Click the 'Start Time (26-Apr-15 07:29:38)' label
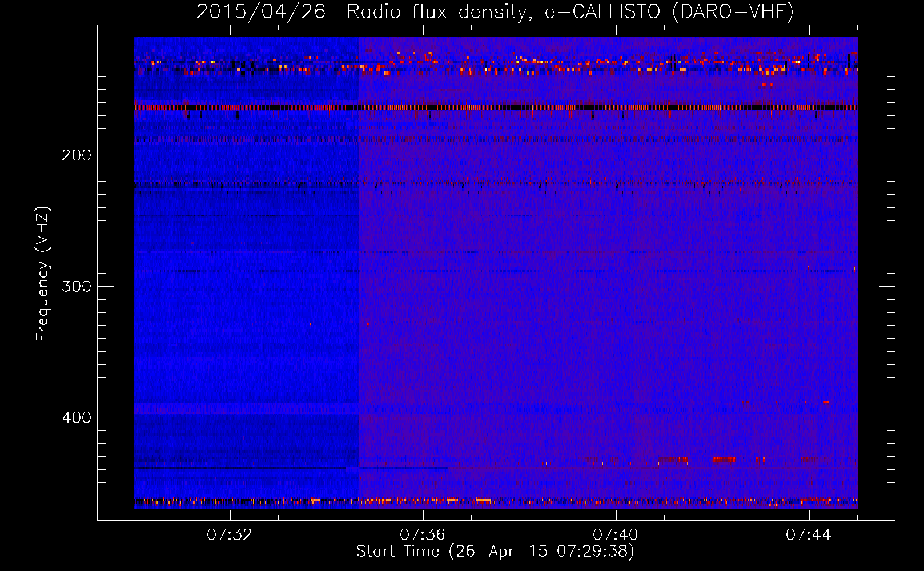Screen dimensions: 924x571 coord(495,552)
